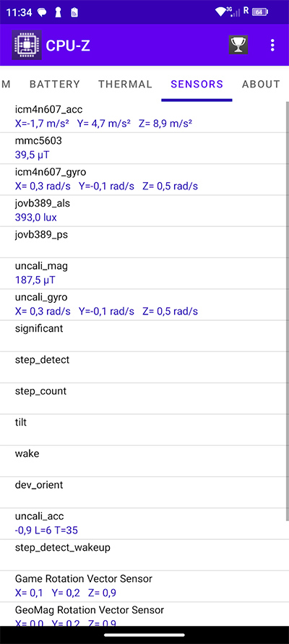
Task: Select the Sensors tab
Action: coord(197,84)
